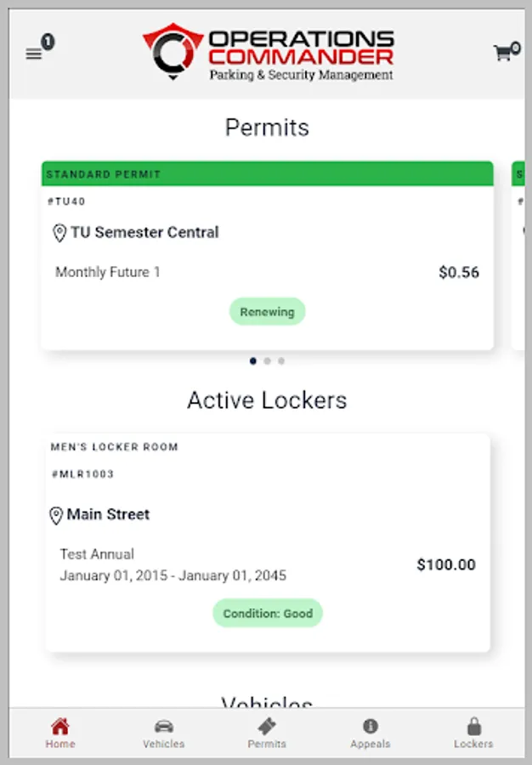
Task: Tap the Lockers padlock icon
Action: [473, 727]
